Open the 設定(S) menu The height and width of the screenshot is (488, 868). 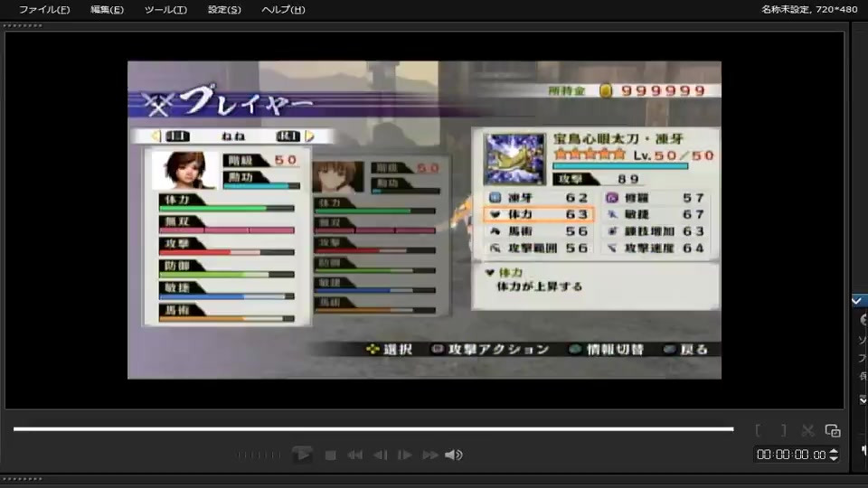point(224,9)
